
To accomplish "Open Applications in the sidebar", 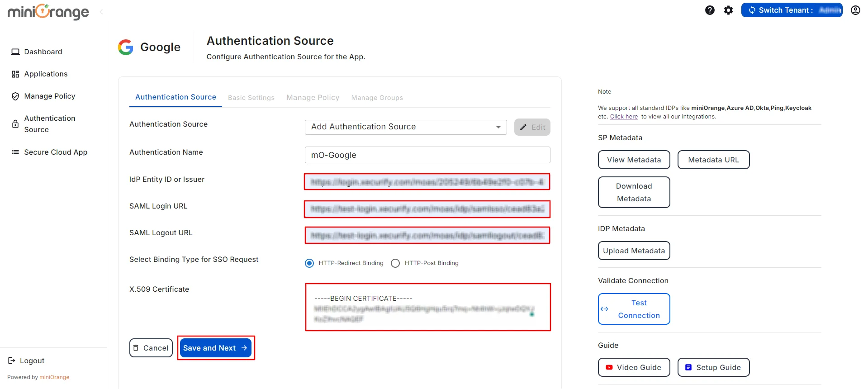I will tap(46, 74).
